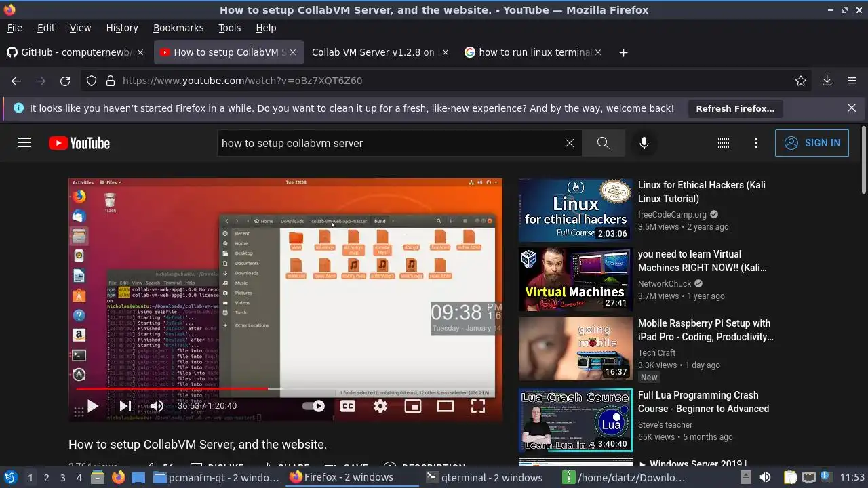Open the View menu
This screenshot has height=488, width=868.
80,28
